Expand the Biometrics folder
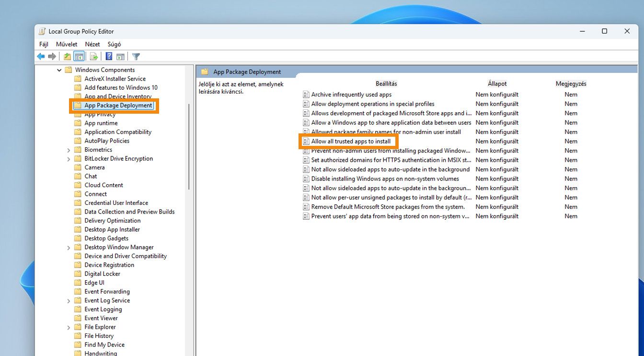The width and height of the screenshot is (644, 356). pyautogui.click(x=69, y=150)
